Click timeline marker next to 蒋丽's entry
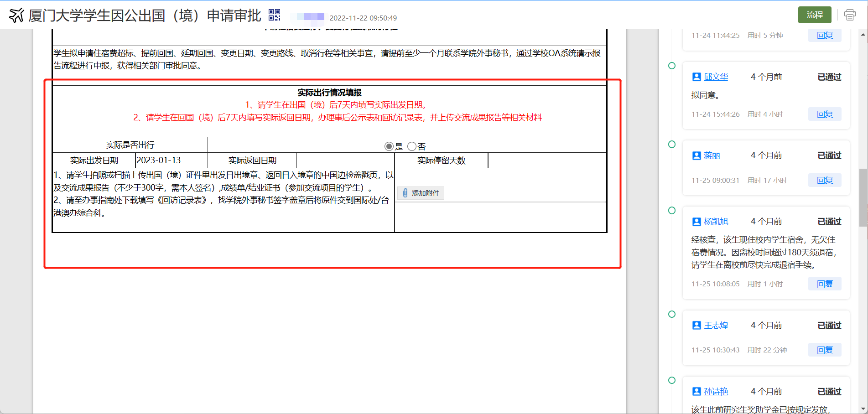This screenshot has height=414, width=868. tap(672, 145)
